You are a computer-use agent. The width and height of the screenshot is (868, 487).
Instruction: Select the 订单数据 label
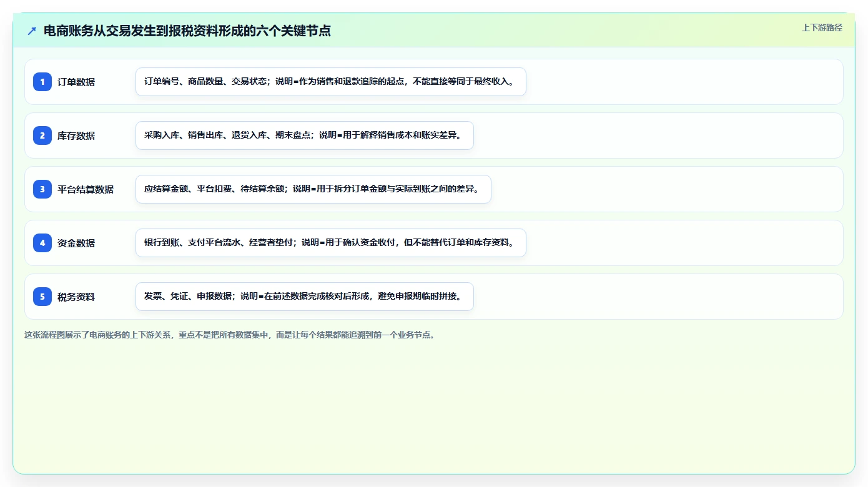[76, 82]
